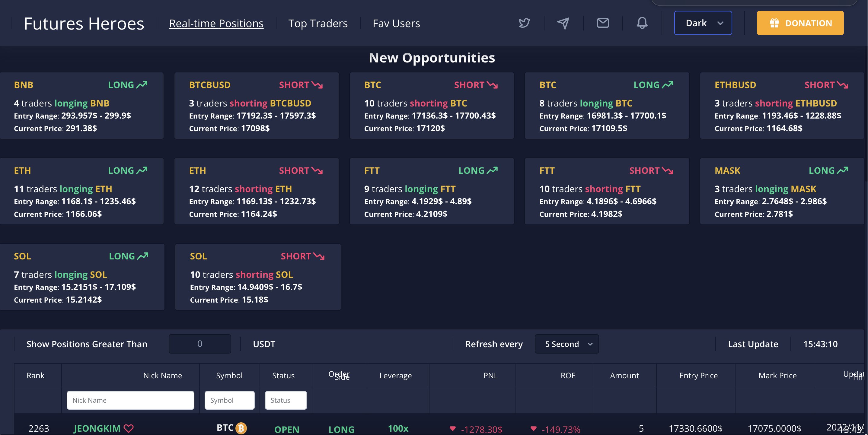Click '11 traders longing ETH' text

[63, 189]
